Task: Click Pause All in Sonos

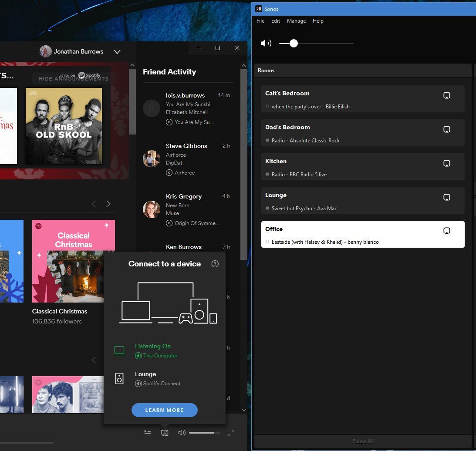Action: [363, 441]
